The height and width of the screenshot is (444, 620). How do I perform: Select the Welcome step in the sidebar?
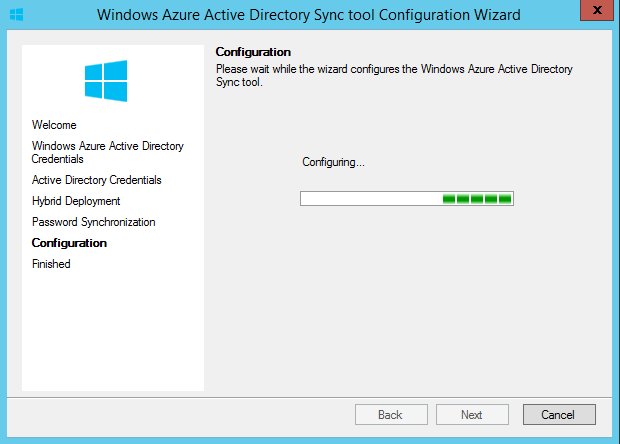(54, 125)
